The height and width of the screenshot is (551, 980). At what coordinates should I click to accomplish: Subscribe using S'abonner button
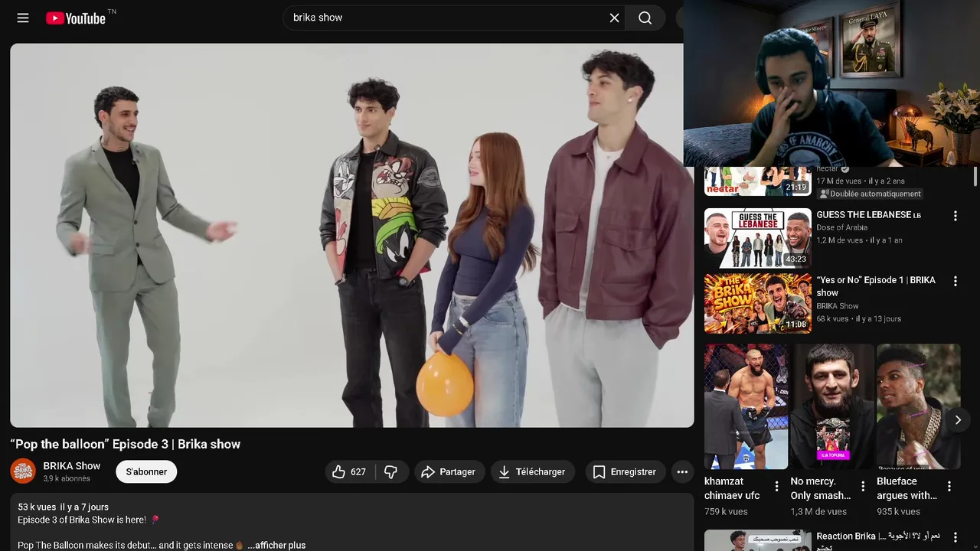point(146,472)
